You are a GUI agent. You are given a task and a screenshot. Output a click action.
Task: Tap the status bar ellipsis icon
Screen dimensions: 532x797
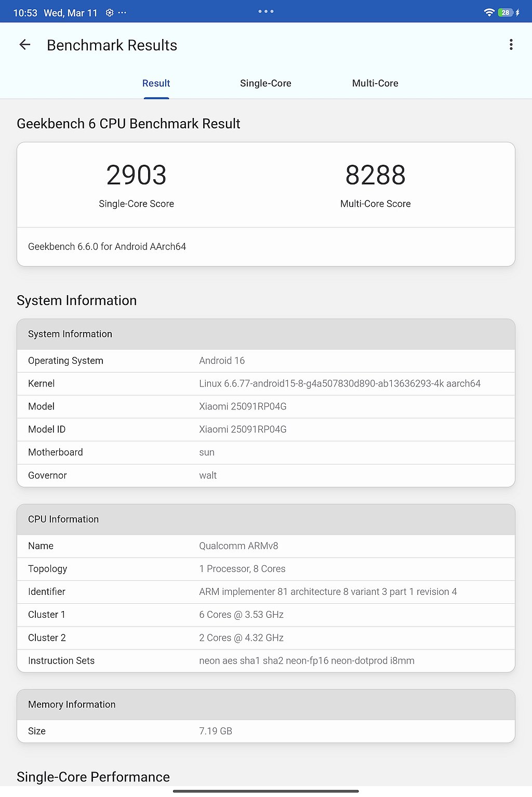pos(123,12)
